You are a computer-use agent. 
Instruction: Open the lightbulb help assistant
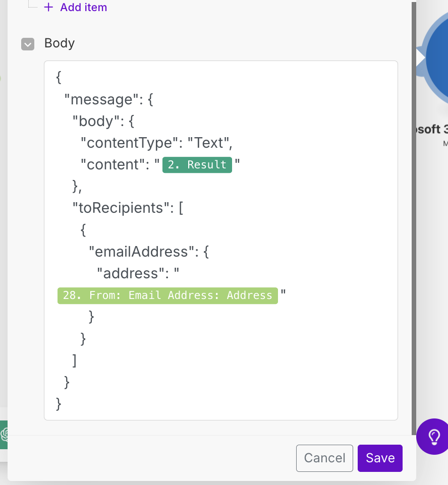(433, 436)
